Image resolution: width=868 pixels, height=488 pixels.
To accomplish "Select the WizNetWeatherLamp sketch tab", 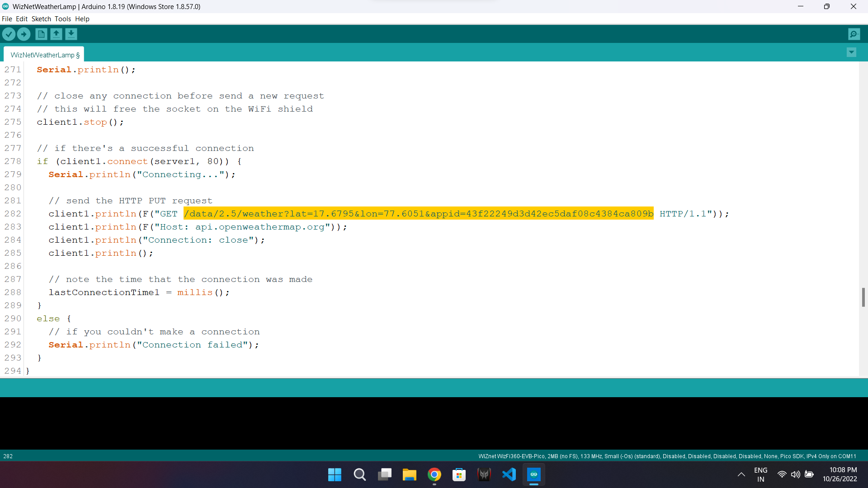I will (x=44, y=55).
